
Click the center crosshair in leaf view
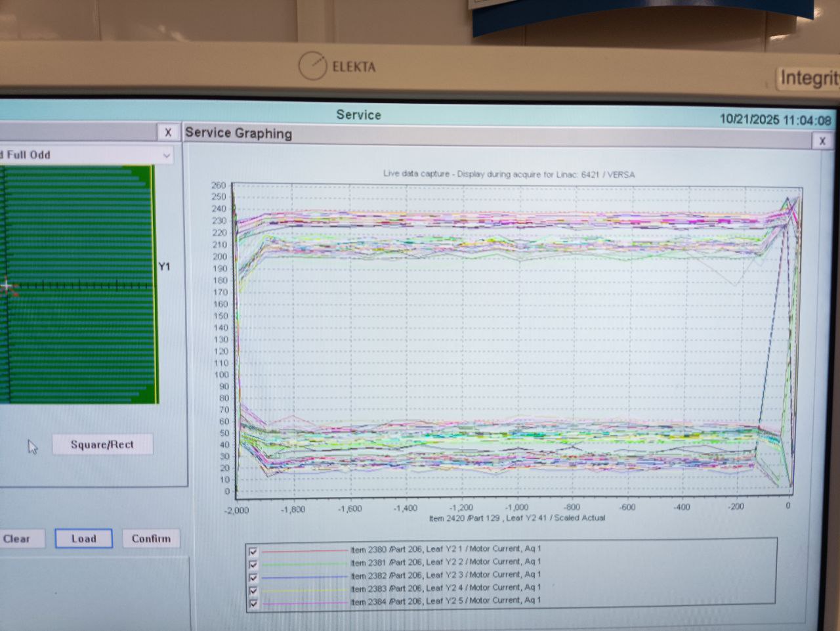tap(7, 286)
